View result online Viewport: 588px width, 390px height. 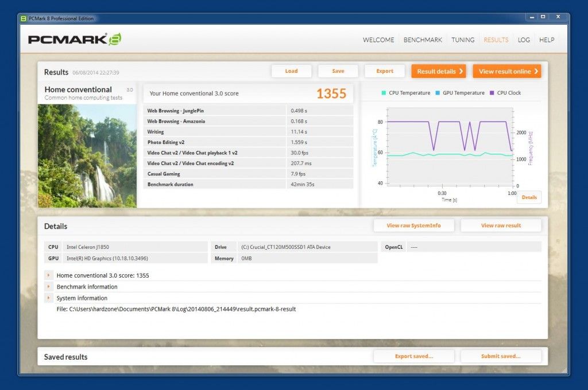(x=507, y=71)
